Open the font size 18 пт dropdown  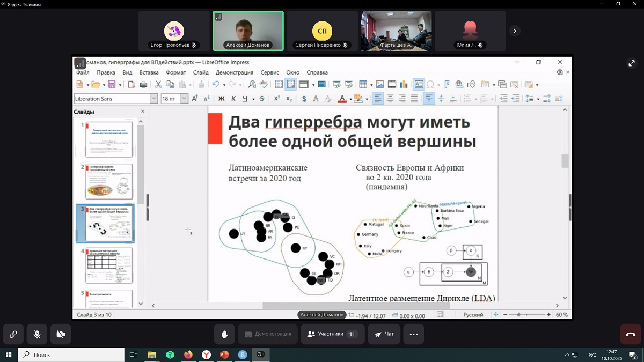184,99
